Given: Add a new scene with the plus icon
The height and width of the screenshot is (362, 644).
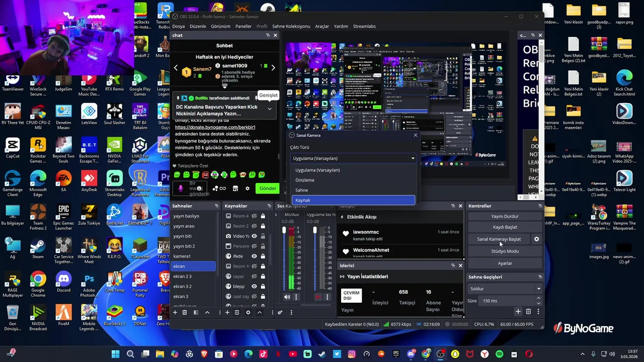Looking at the screenshot, I should [x=175, y=312].
